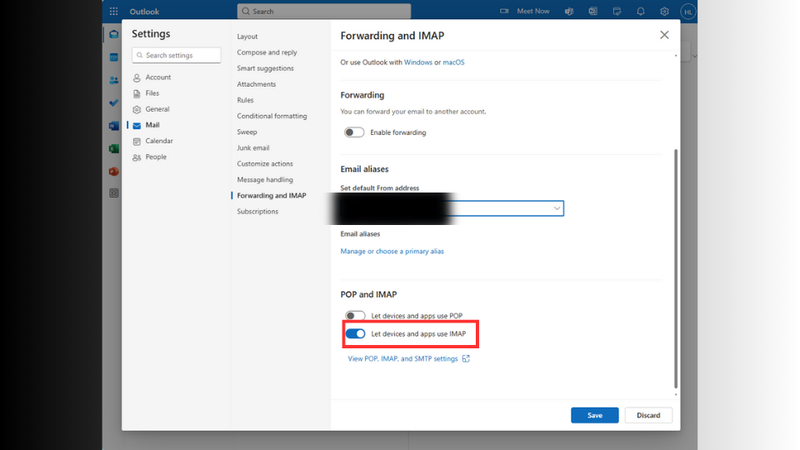800x450 pixels.
Task: Follow the Windows link
Action: (418, 62)
